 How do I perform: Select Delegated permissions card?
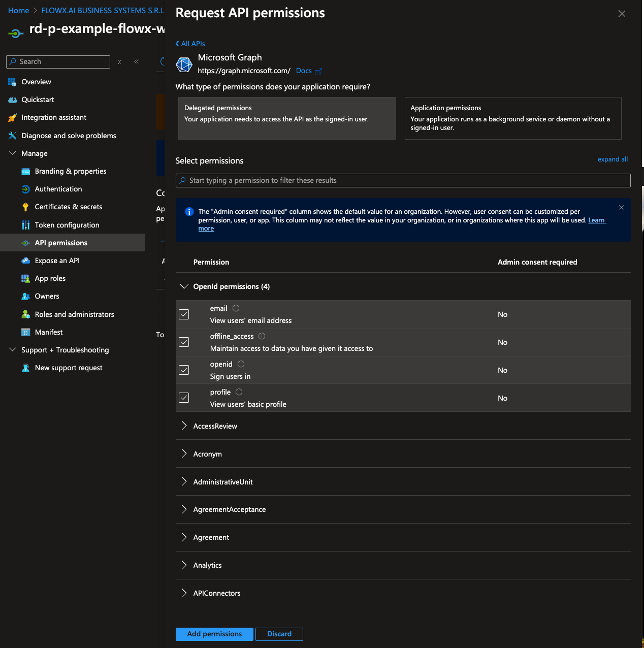click(287, 118)
